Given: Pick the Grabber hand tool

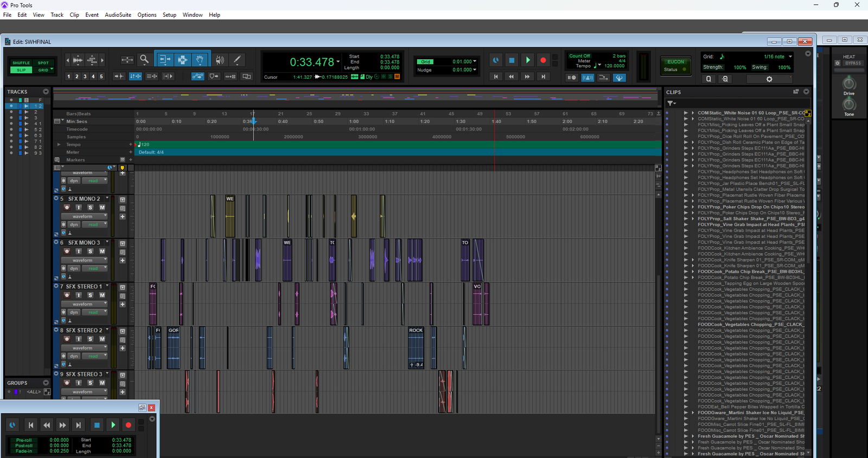Looking at the screenshot, I should point(200,60).
